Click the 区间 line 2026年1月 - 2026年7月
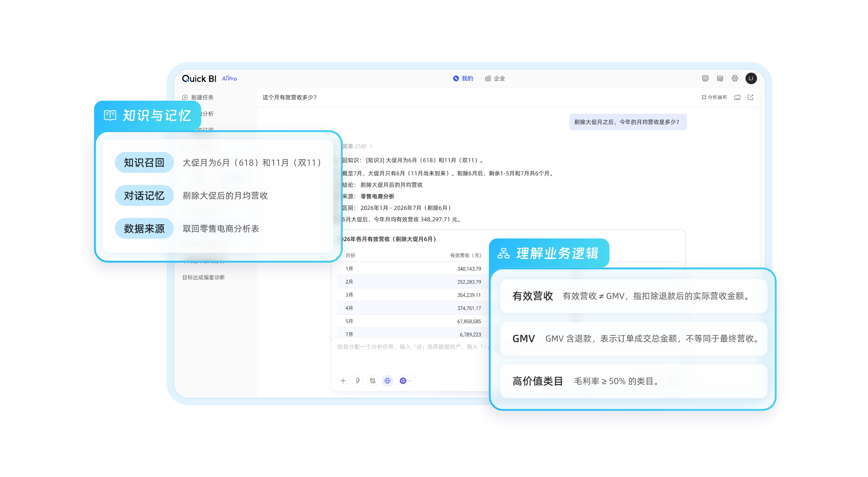868x477 pixels. click(x=396, y=208)
